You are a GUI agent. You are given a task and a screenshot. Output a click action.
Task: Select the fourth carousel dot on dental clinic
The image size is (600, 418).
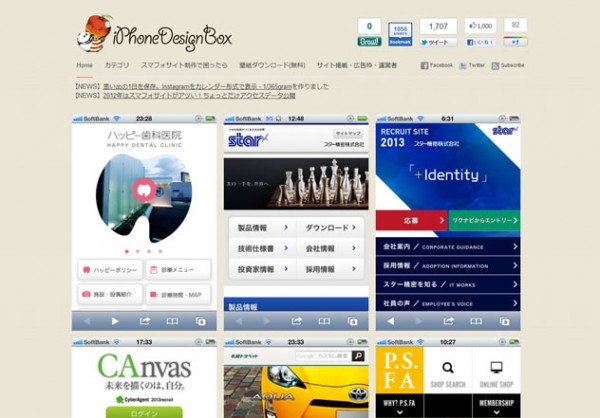click(161, 251)
